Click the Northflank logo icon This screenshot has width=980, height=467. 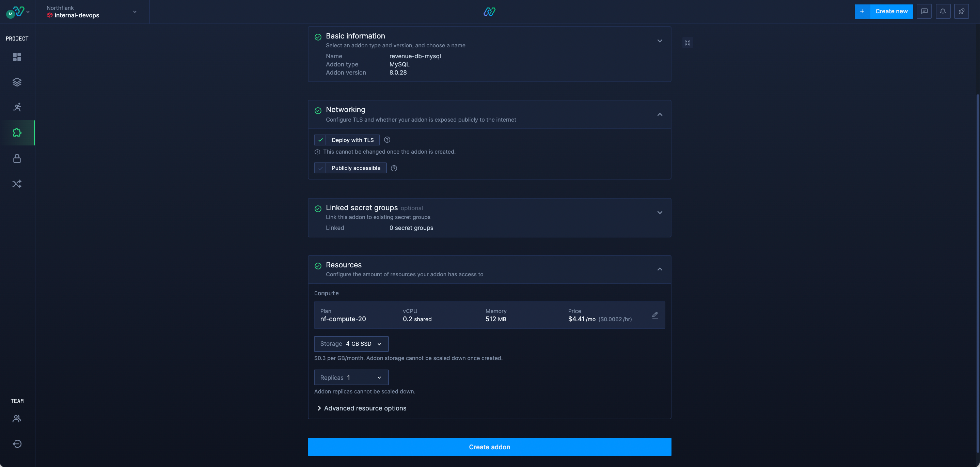click(489, 11)
